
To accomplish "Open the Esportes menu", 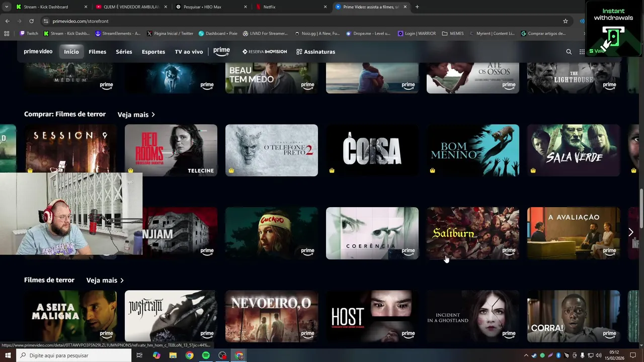I will (x=153, y=52).
